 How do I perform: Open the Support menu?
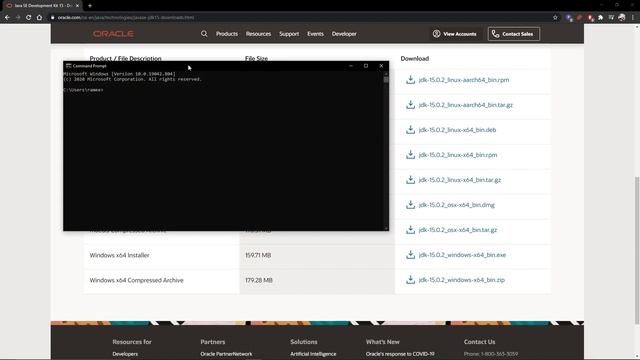[289, 34]
